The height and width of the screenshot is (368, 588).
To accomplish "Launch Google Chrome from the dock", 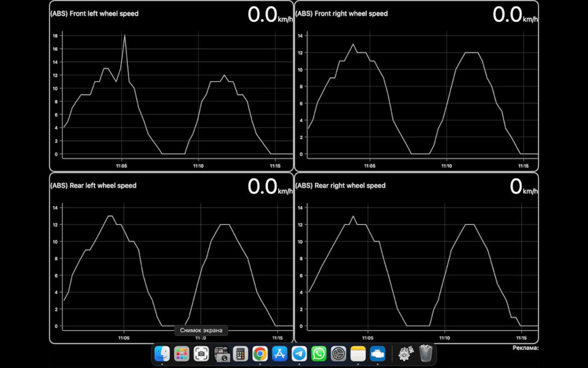I will click(260, 354).
